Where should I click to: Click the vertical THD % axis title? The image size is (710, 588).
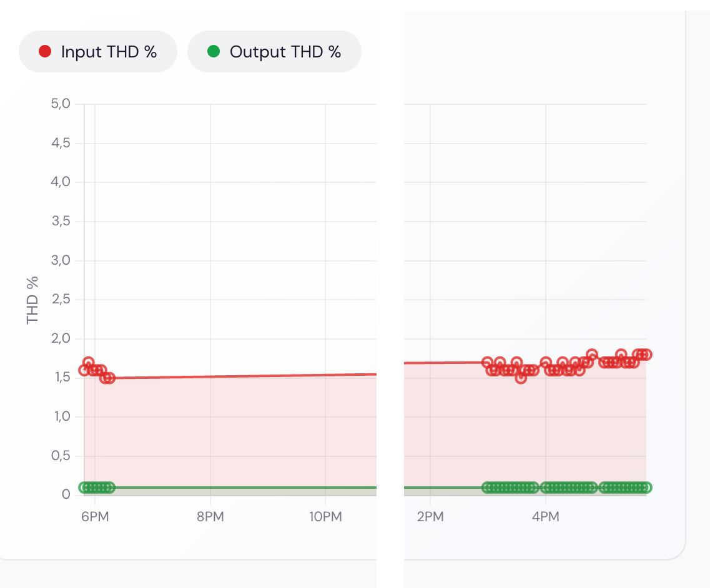pos(32,300)
